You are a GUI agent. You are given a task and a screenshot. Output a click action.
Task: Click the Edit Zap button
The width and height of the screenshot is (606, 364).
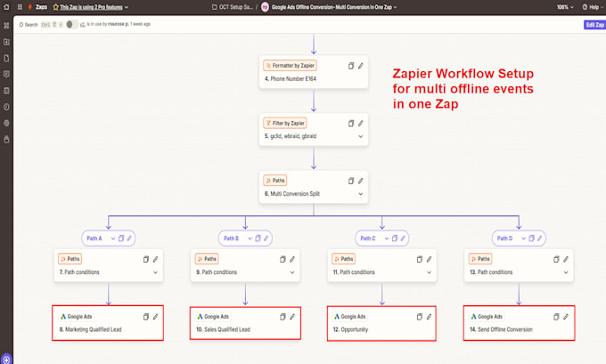tap(594, 25)
